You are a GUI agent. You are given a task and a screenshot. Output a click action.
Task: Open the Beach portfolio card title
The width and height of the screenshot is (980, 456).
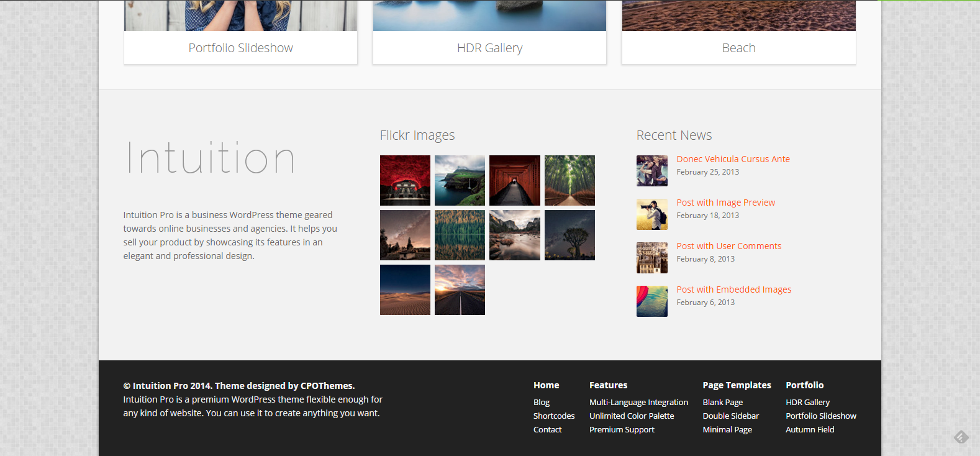738,48
